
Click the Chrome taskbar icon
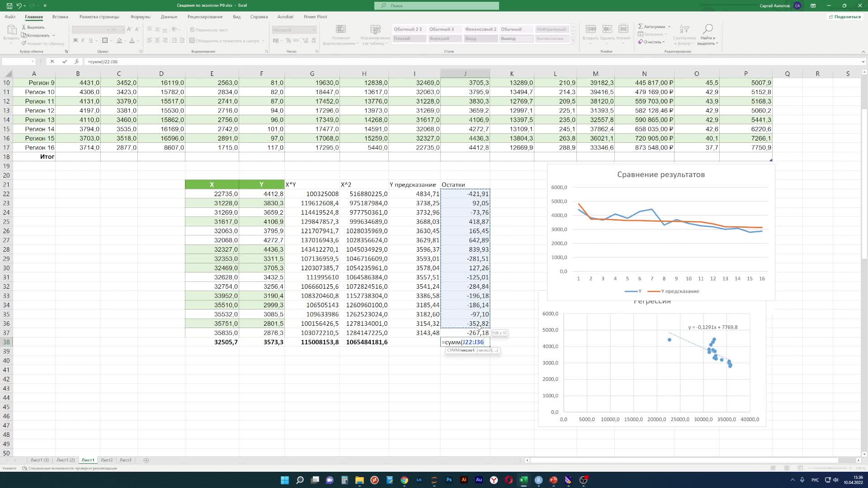click(404, 480)
